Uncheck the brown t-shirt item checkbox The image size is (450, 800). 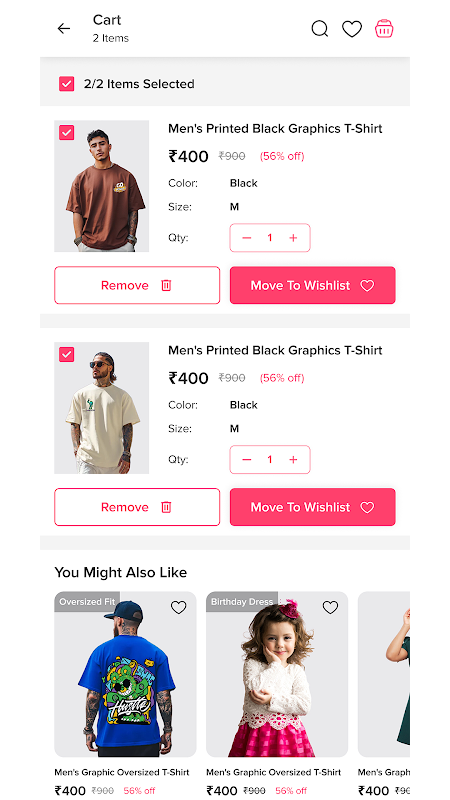pos(66,133)
